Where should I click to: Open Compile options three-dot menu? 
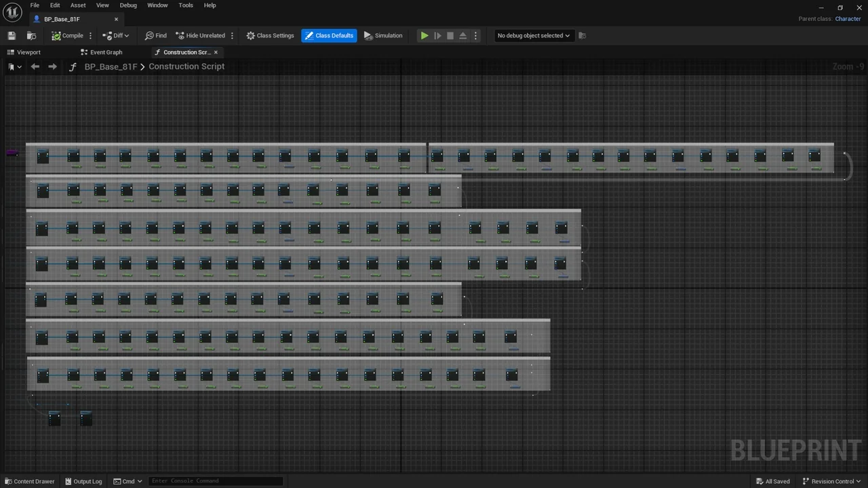coord(91,36)
